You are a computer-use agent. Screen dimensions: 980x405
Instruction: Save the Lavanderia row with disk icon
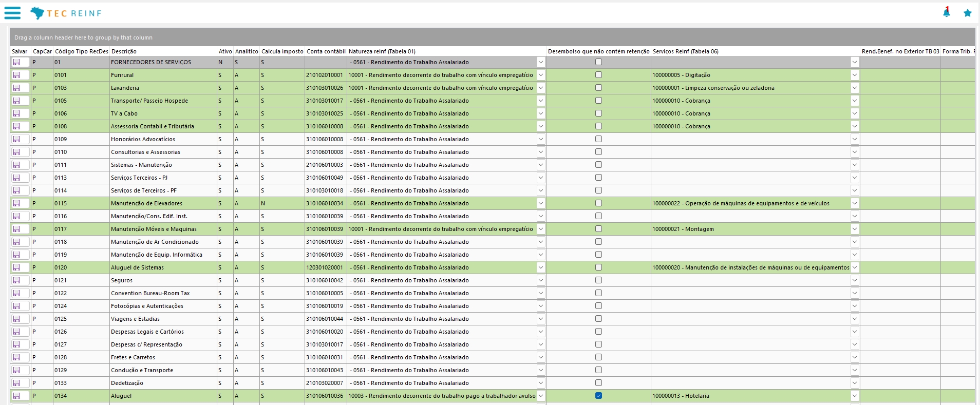[x=16, y=88]
